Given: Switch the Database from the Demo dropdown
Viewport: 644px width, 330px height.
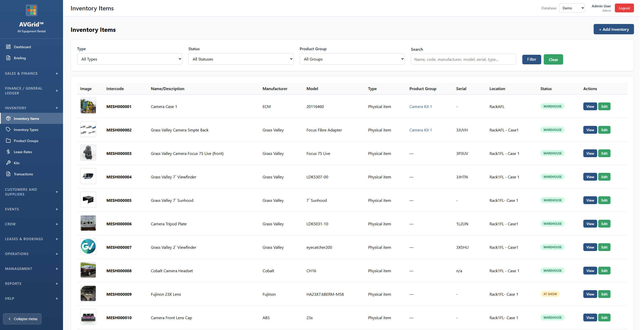Looking at the screenshot, I should (x=572, y=8).
